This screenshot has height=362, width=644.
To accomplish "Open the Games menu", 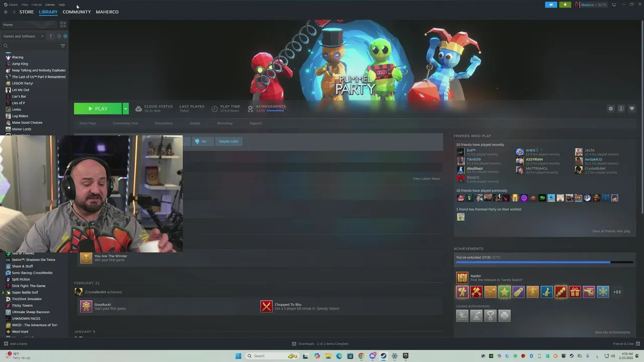I will [x=50, y=5].
